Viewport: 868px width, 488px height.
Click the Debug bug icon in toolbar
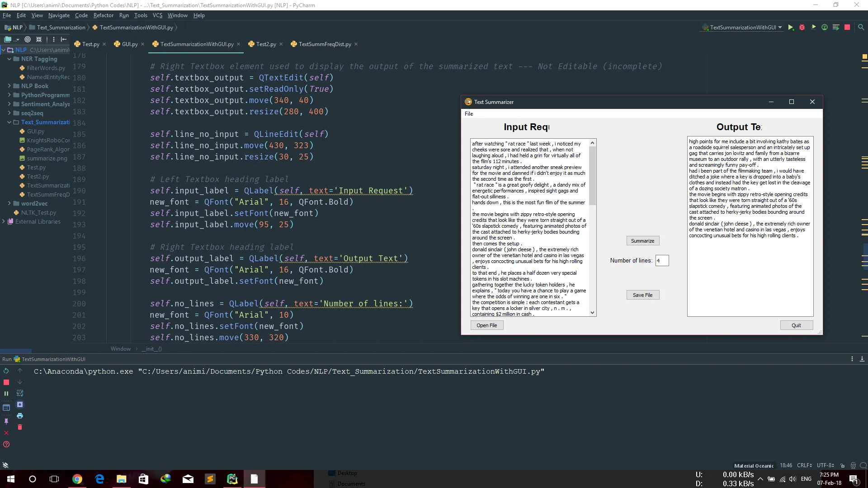point(802,28)
